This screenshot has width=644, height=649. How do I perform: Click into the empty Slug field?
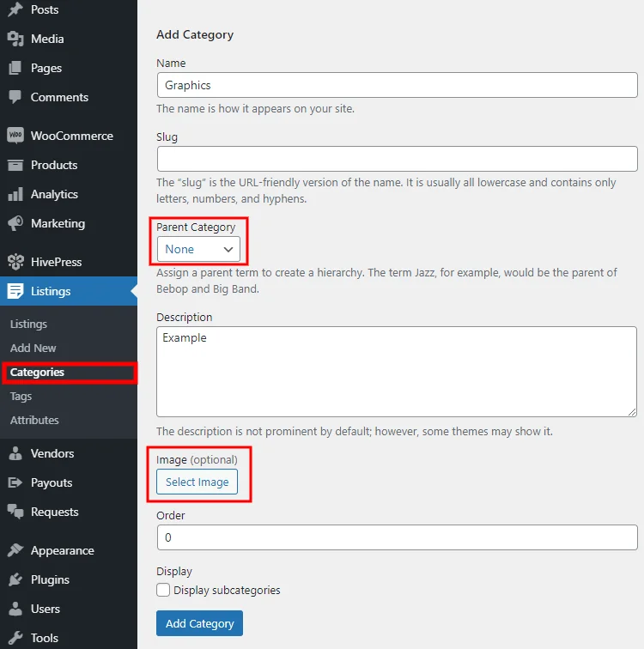pos(397,159)
